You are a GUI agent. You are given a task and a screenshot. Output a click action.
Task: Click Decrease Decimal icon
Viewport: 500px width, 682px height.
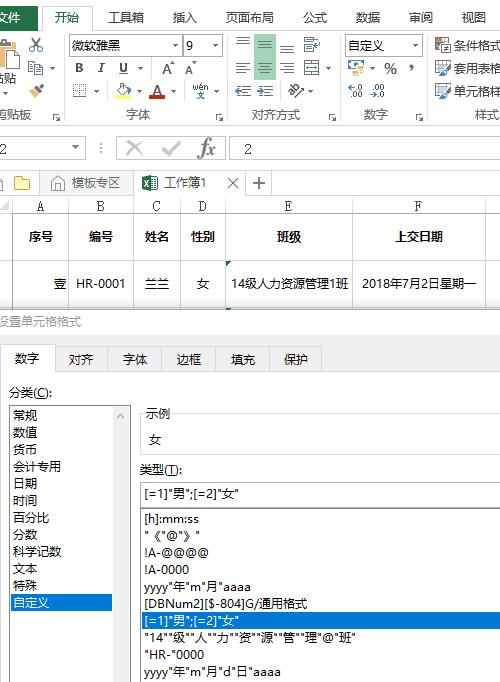[377, 90]
